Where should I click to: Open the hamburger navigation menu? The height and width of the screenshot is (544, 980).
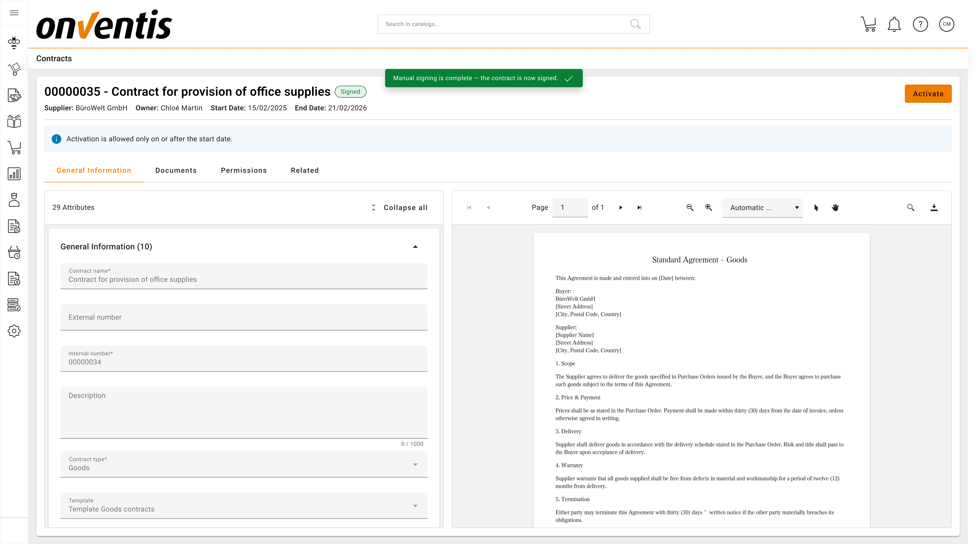14,13
